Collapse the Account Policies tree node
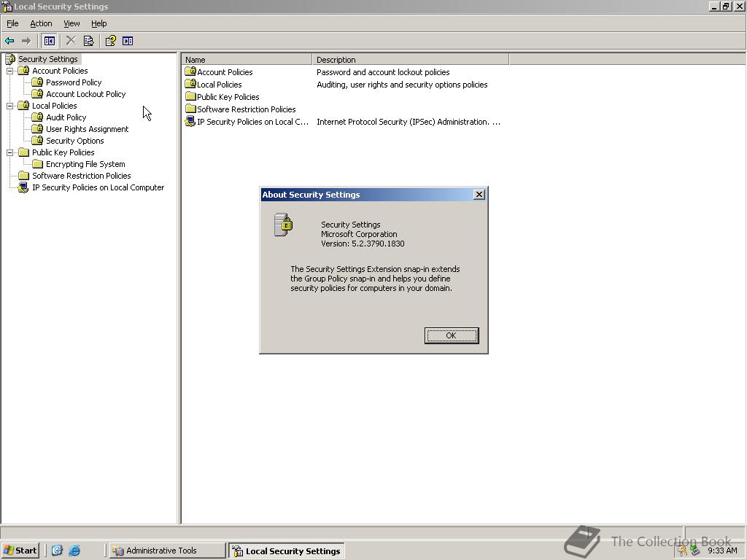This screenshot has width=747, height=560. point(9,71)
